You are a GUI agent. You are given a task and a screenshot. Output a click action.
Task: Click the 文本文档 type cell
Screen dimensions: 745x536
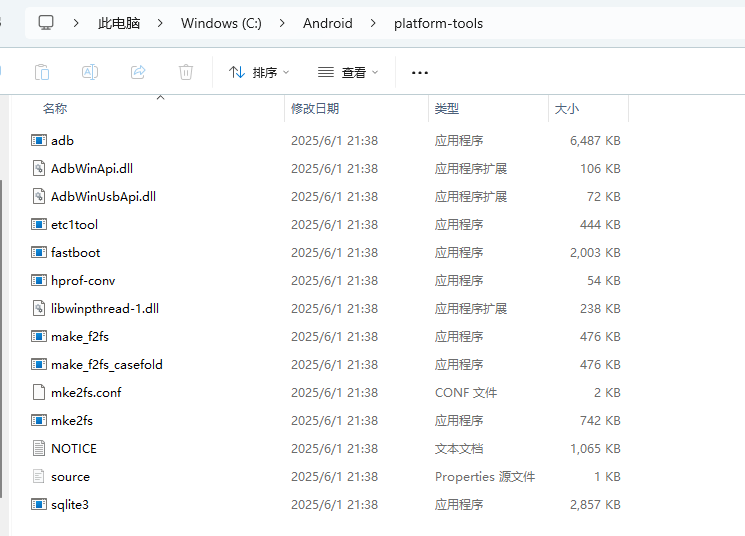[459, 449]
